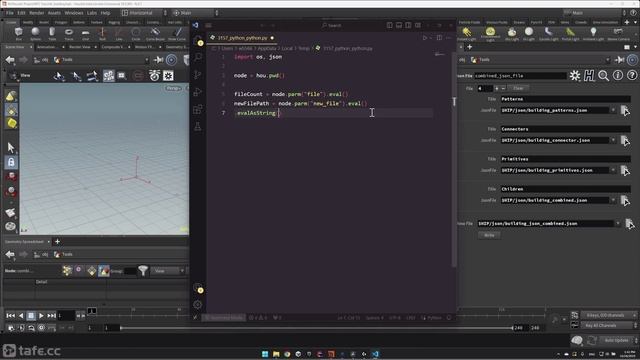Open file chooser for building_combined.json

click(625, 200)
